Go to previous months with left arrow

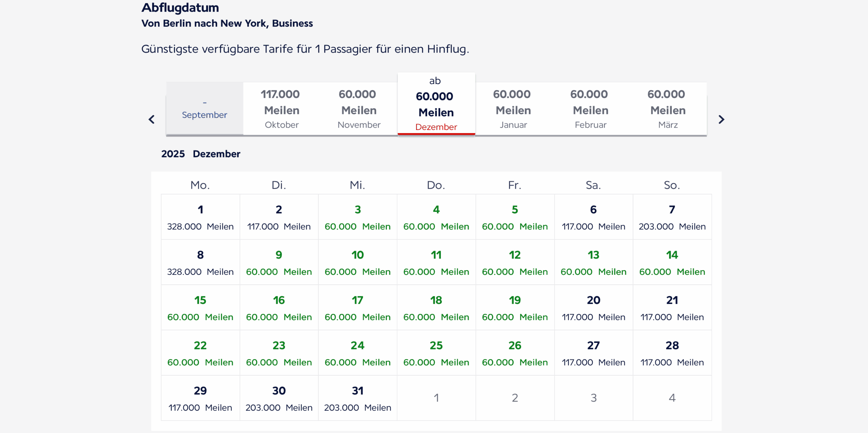pyautogui.click(x=152, y=119)
